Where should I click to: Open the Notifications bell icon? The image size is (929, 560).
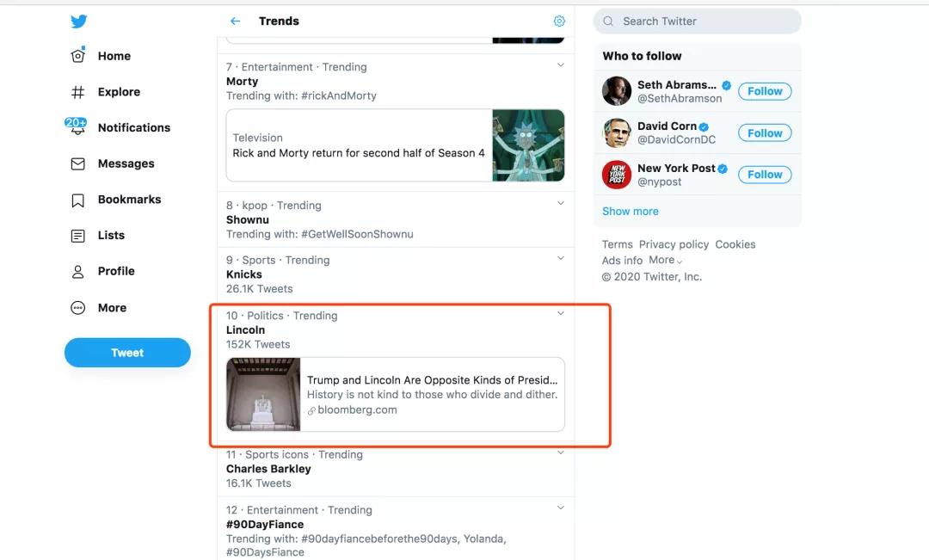click(x=77, y=126)
